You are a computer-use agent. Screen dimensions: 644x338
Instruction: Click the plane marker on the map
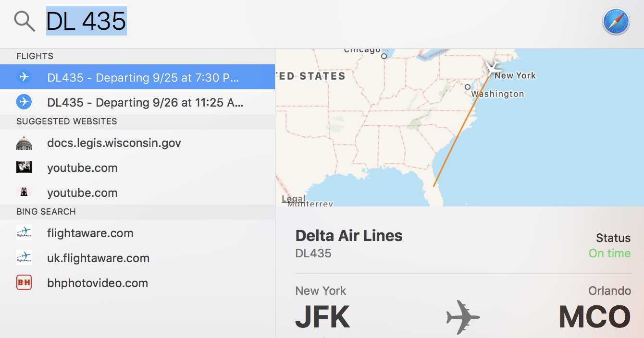click(x=492, y=68)
